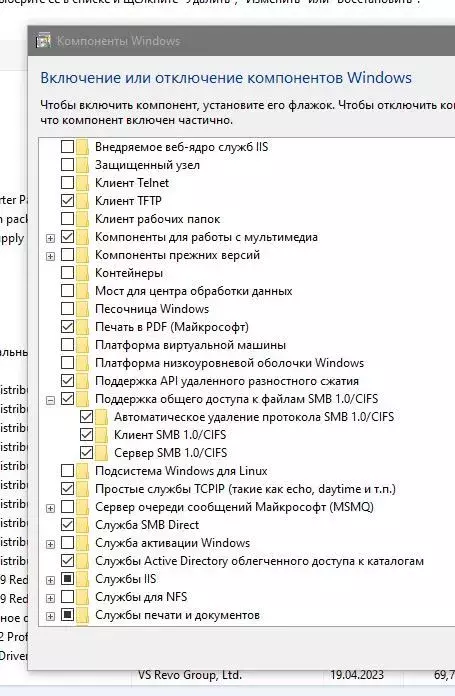Select the Клиент Telnet row label
455x696 pixels.
[132, 183]
